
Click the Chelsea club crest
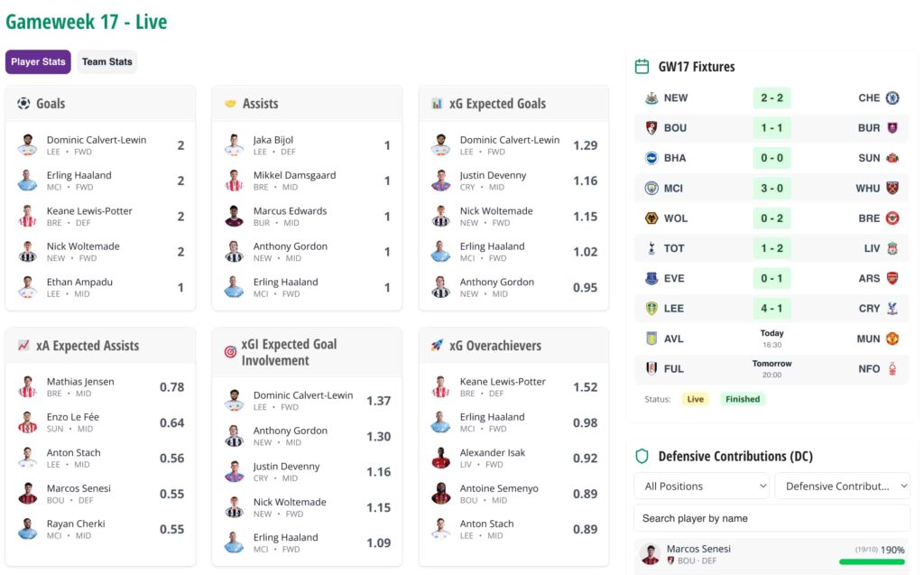(892, 98)
